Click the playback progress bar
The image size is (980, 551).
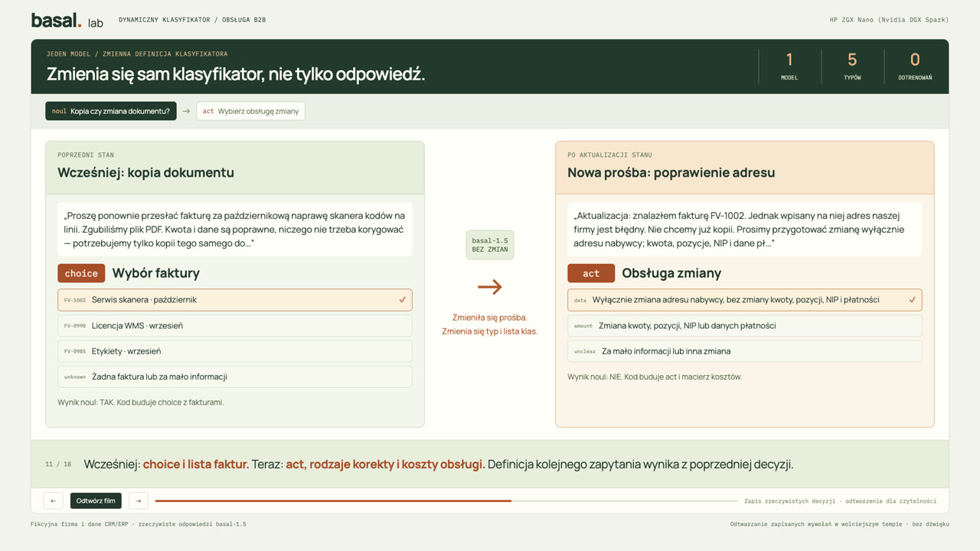(446, 501)
